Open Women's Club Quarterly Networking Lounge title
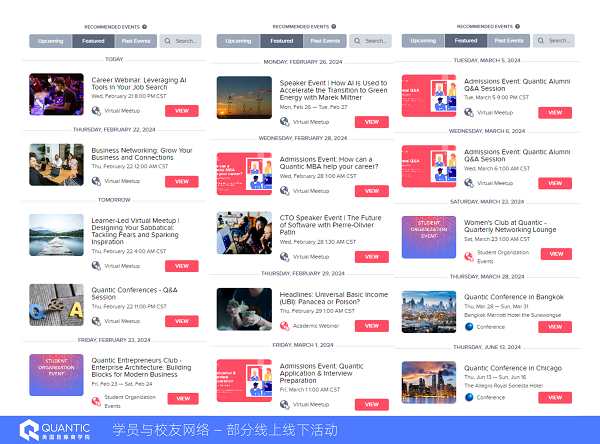Screen dimensions: 600x444 click(x=510, y=226)
